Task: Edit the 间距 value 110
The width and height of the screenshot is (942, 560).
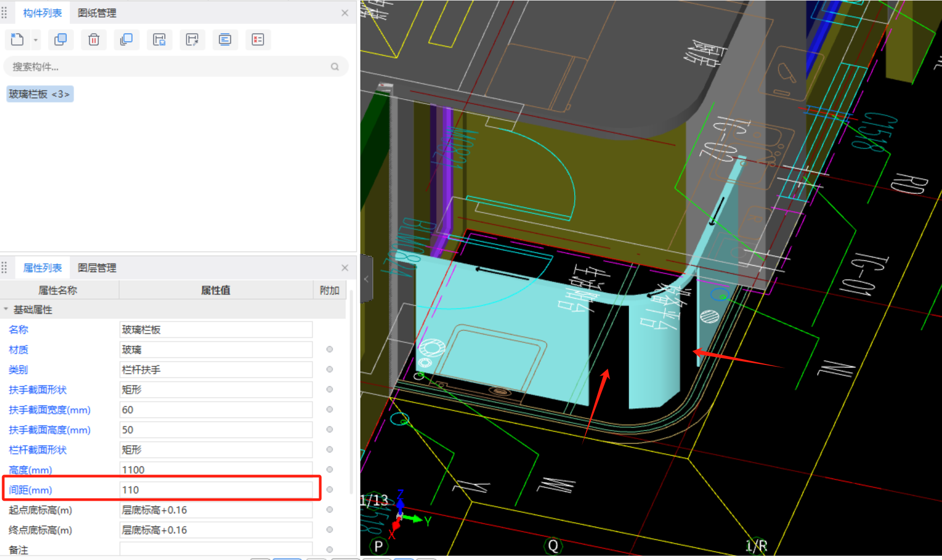Action: (x=216, y=490)
